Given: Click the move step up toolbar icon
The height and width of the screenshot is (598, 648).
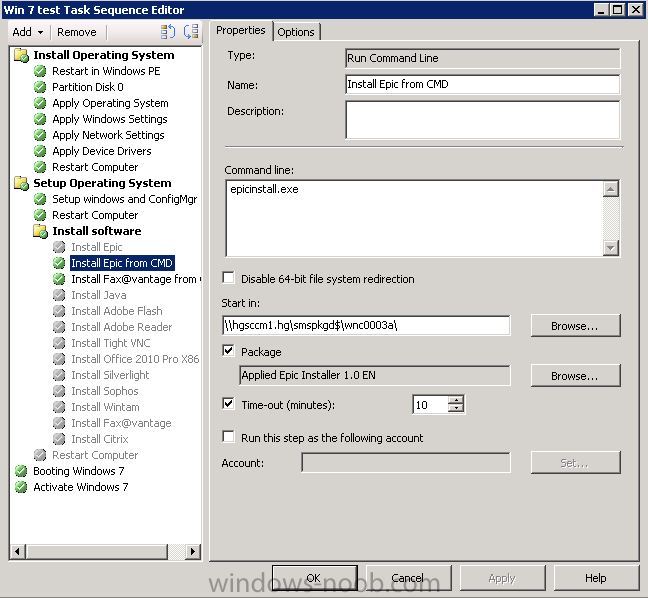Looking at the screenshot, I should (168, 32).
